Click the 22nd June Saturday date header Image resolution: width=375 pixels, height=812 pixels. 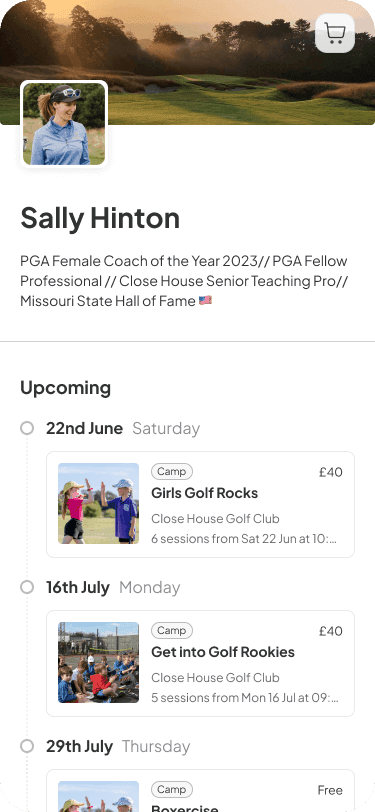coord(123,428)
